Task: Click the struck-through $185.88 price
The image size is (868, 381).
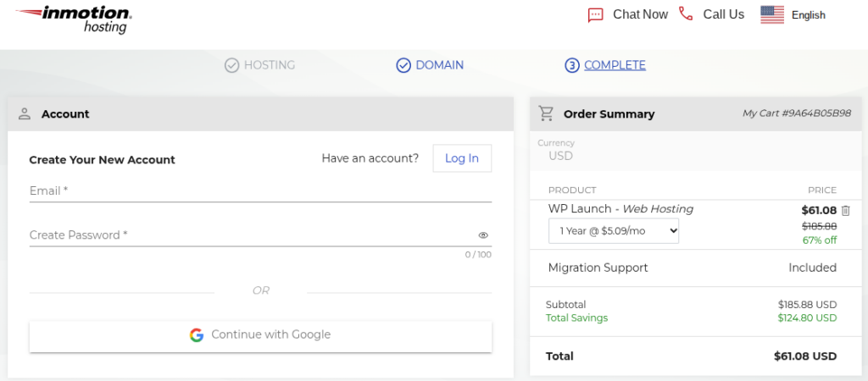Action: (820, 225)
